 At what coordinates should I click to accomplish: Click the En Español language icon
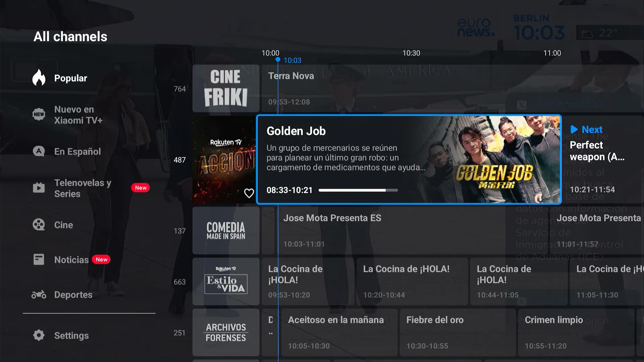point(39,151)
